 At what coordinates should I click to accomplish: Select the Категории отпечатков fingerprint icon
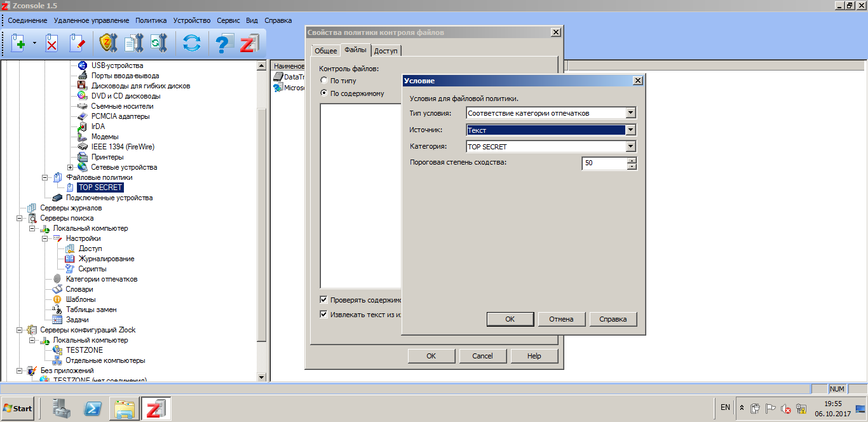tap(57, 279)
